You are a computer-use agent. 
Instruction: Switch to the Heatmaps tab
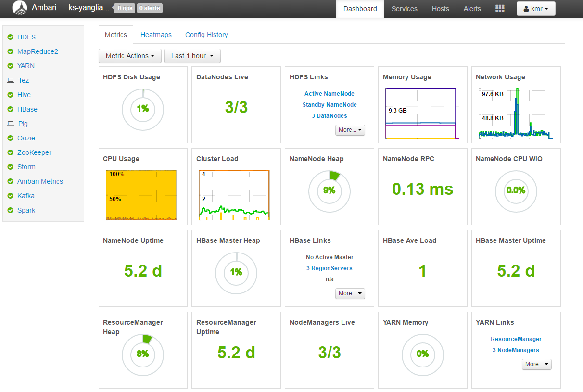156,35
